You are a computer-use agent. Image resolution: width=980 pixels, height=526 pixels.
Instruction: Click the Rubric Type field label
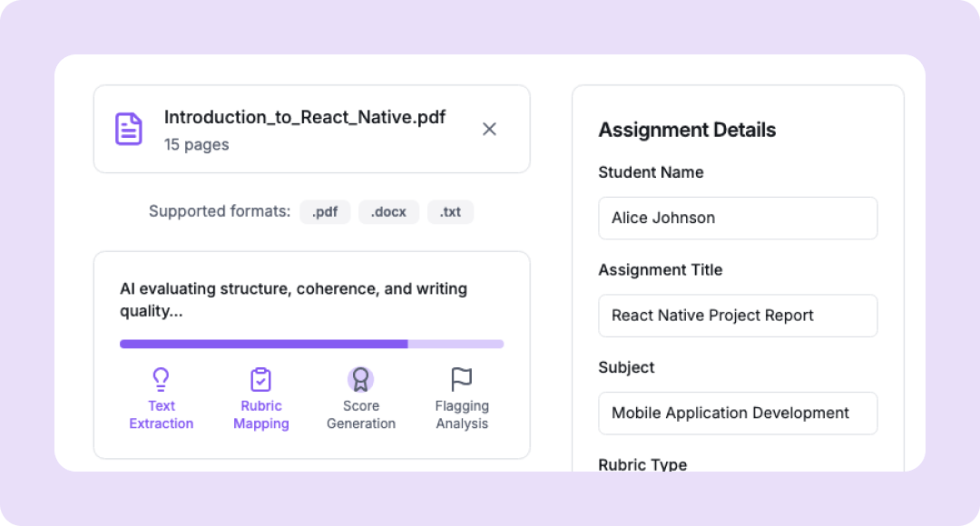pyautogui.click(x=642, y=464)
